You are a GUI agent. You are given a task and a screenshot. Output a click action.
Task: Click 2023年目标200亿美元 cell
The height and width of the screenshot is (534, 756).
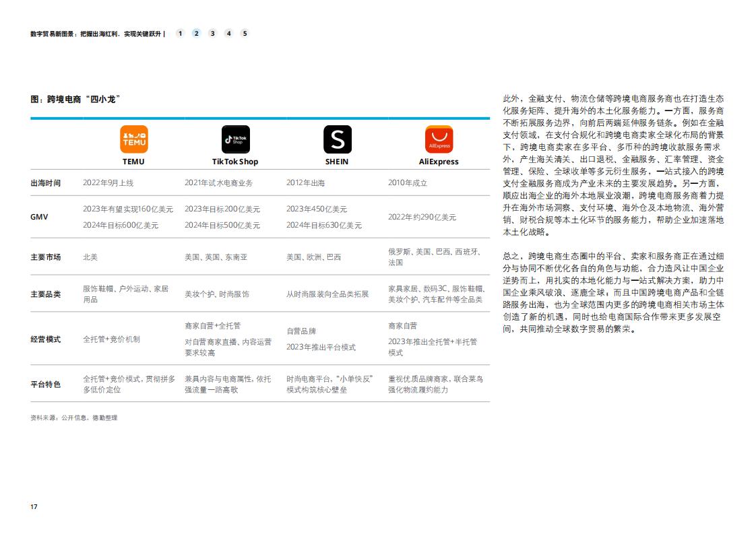pyautogui.click(x=222, y=209)
